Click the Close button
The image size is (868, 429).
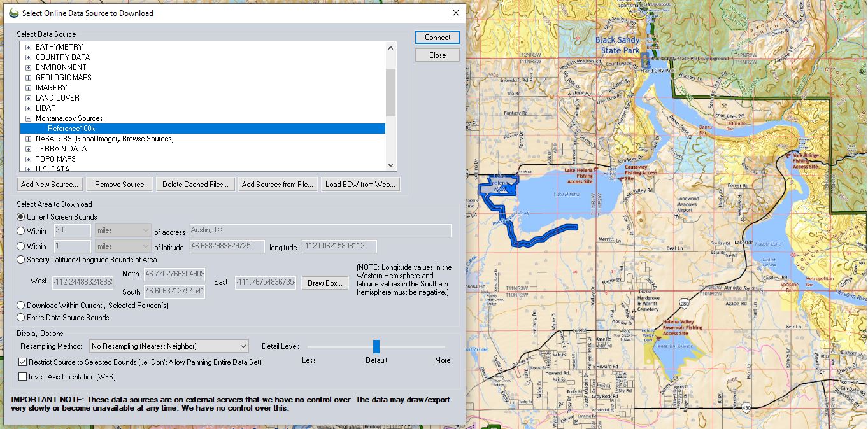point(438,55)
